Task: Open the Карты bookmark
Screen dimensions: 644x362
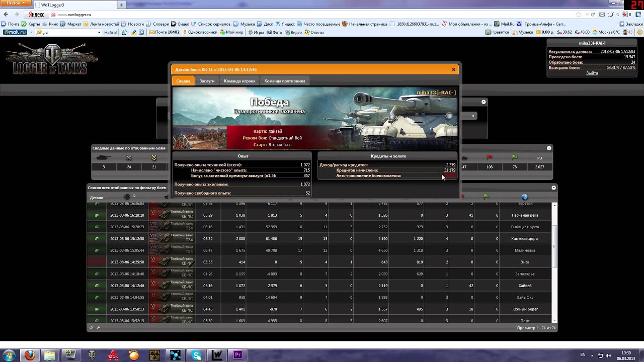Action: [31, 24]
